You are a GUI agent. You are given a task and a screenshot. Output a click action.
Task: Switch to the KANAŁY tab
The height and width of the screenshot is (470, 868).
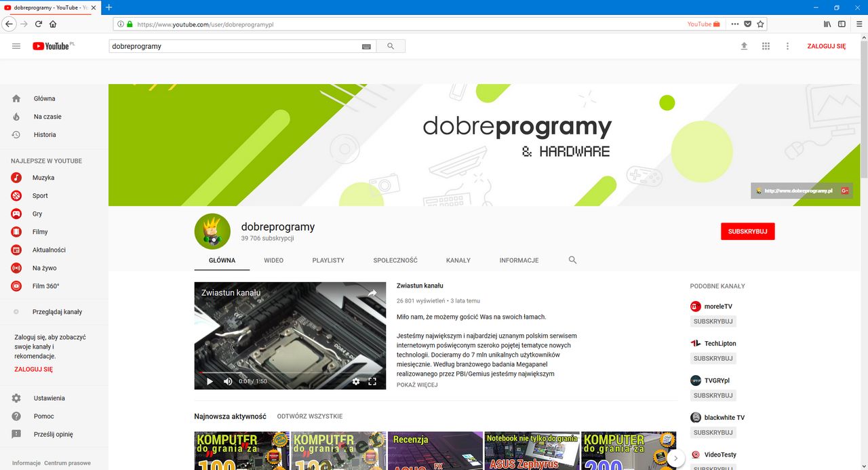[458, 260]
